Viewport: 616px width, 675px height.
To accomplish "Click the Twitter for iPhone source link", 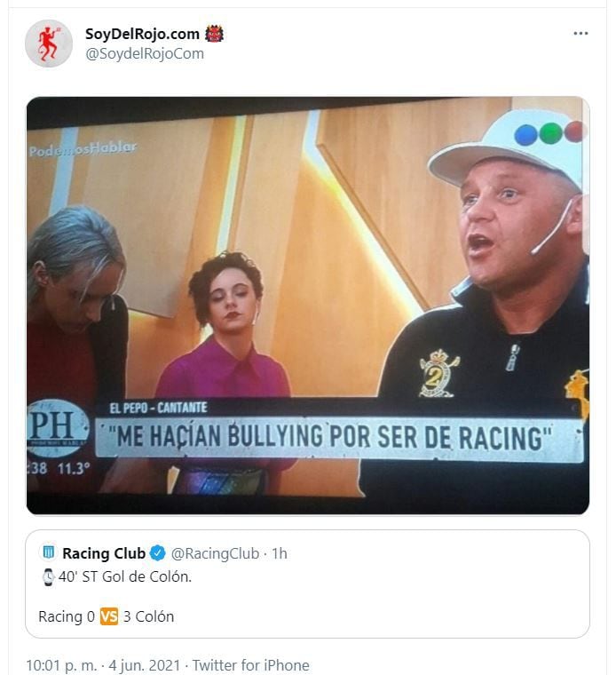I will click(251, 664).
